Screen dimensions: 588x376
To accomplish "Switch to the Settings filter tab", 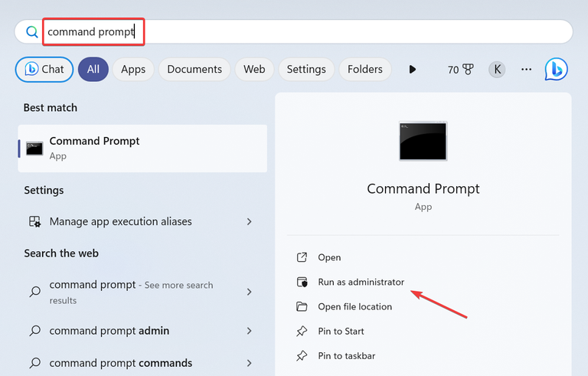I will [x=306, y=70].
